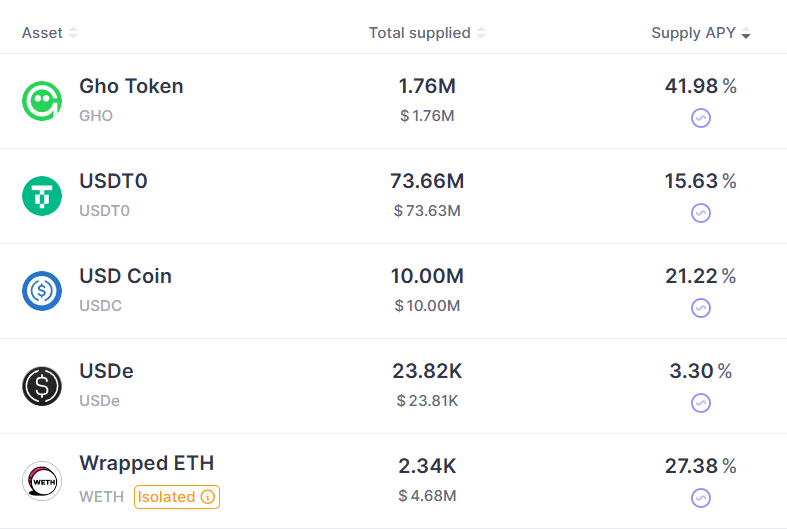Open the Gho Token asset name
The image size is (787, 529).
point(131,86)
